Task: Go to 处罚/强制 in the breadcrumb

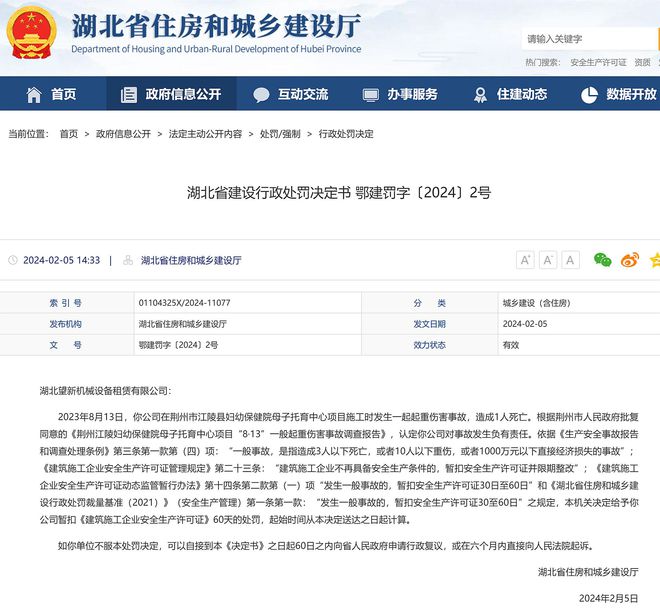Action: click(280, 134)
